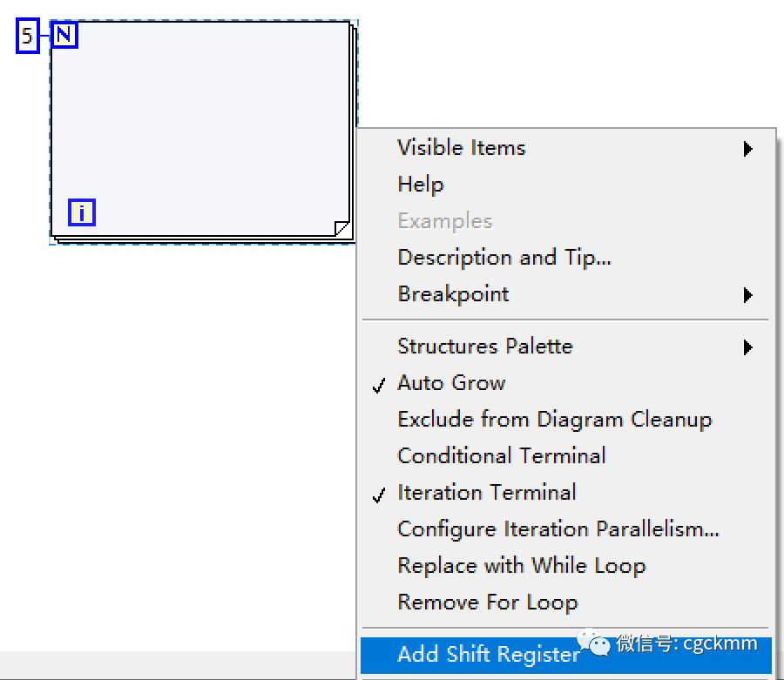
Task: Select Replace with While Loop
Action: point(521,566)
